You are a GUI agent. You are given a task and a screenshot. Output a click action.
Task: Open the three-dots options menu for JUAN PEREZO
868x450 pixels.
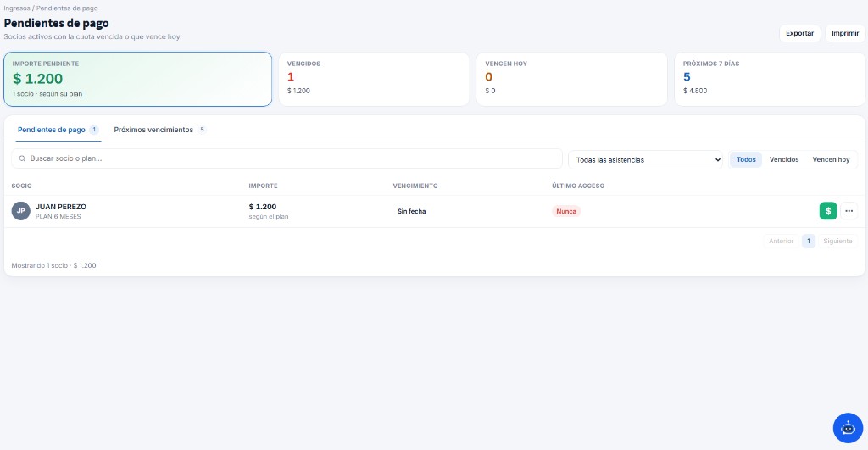point(849,211)
